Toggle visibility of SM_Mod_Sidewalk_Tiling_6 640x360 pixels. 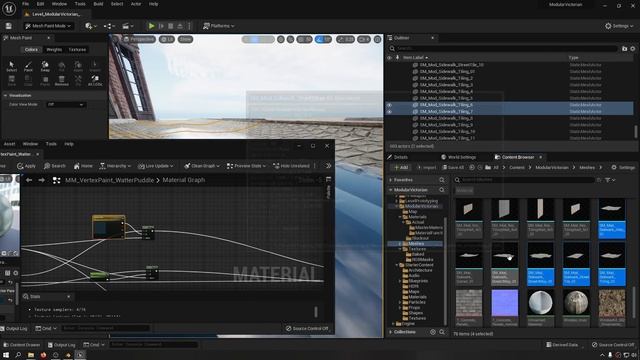[x=389, y=105]
